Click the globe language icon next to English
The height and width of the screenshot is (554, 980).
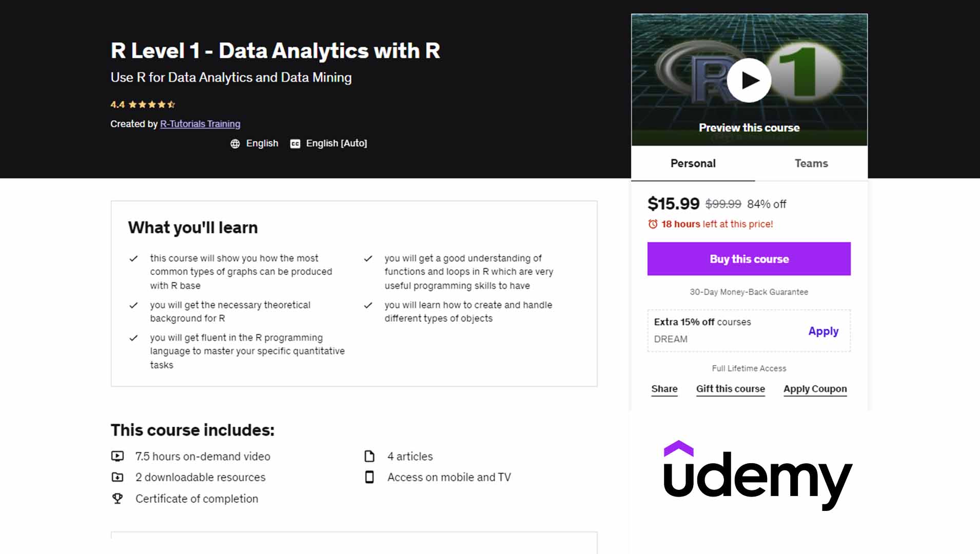pyautogui.click(x=235, y=144)
